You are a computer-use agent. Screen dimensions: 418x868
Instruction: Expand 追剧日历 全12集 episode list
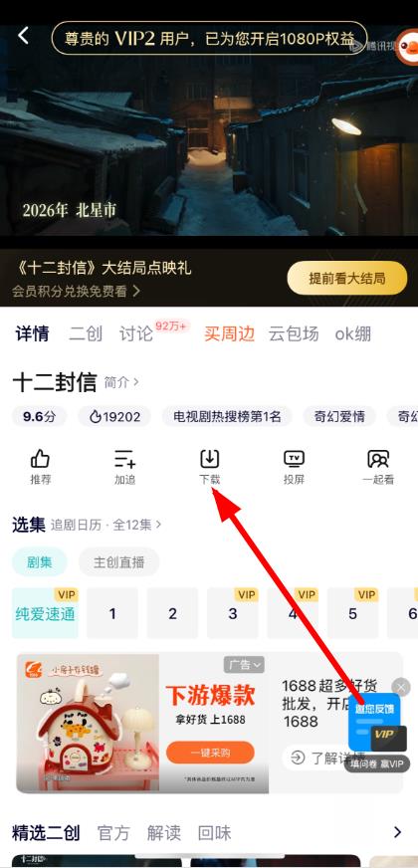106,525
